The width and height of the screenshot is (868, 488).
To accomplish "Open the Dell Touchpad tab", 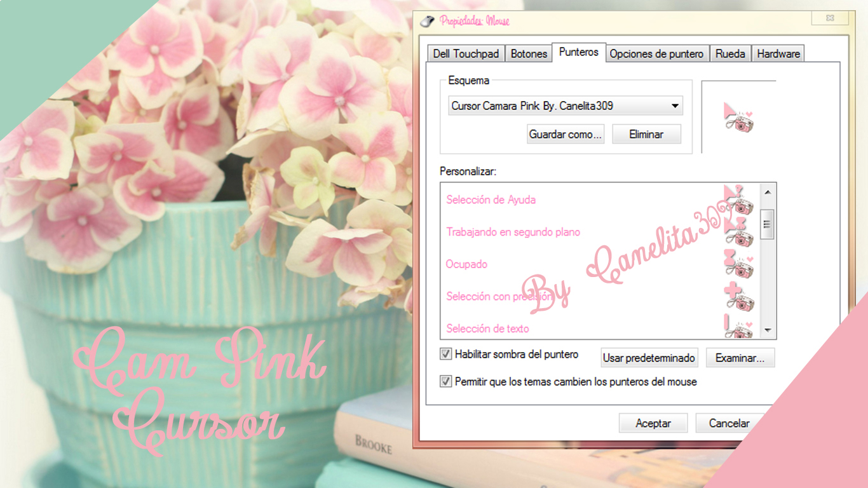I will 466,54.
